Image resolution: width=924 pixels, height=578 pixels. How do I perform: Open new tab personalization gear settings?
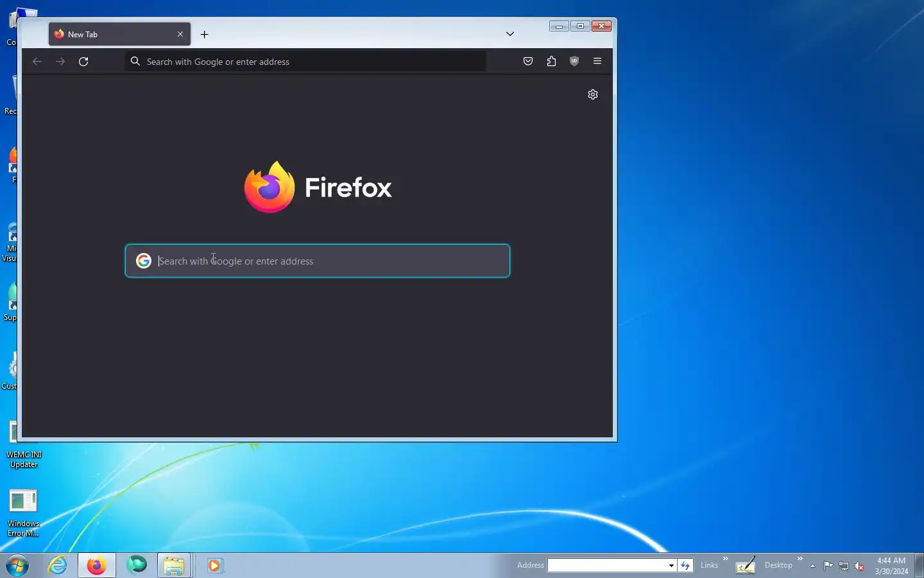(x=593, y=94)
